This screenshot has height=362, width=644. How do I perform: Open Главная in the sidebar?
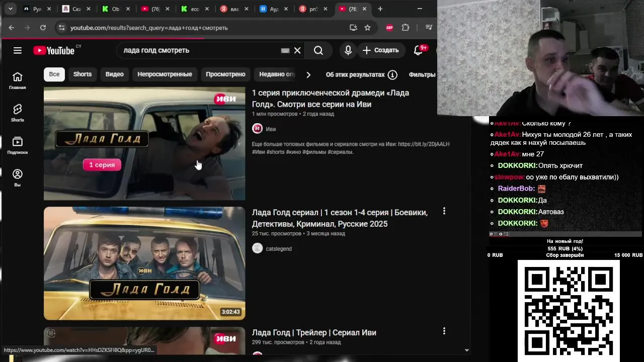coord(18,80)
